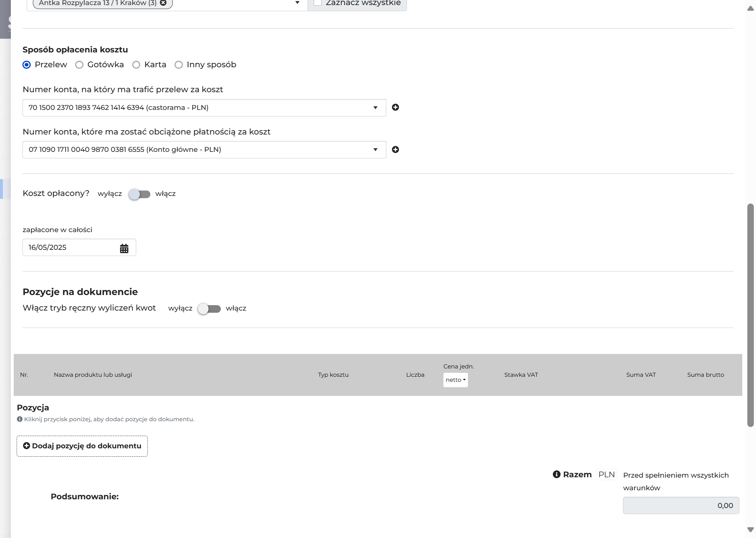Click the total amount field 0,00

(681, 505)
